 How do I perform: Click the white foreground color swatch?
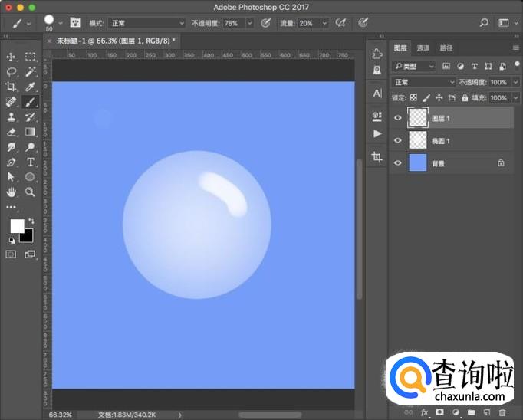[x=17, y=225]
